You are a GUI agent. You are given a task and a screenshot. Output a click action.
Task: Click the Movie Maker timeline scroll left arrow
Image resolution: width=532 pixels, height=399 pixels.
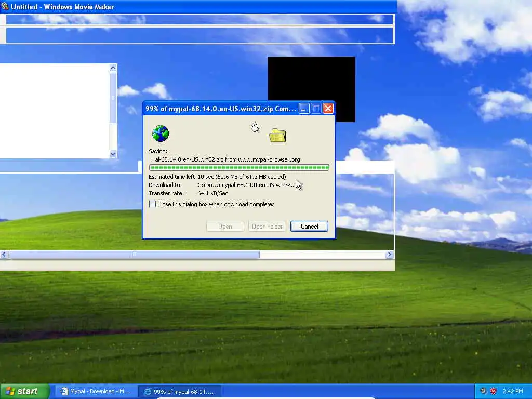(x=4, y=255)
